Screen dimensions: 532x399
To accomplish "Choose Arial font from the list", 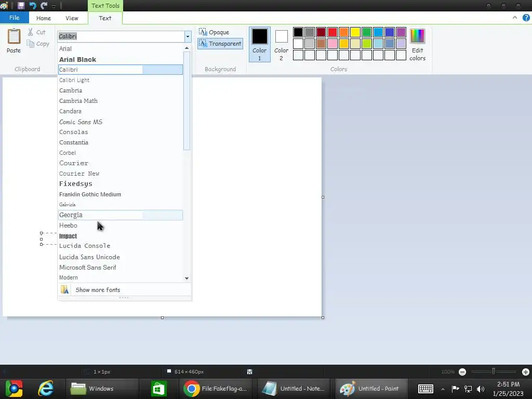I will (121, 48).
